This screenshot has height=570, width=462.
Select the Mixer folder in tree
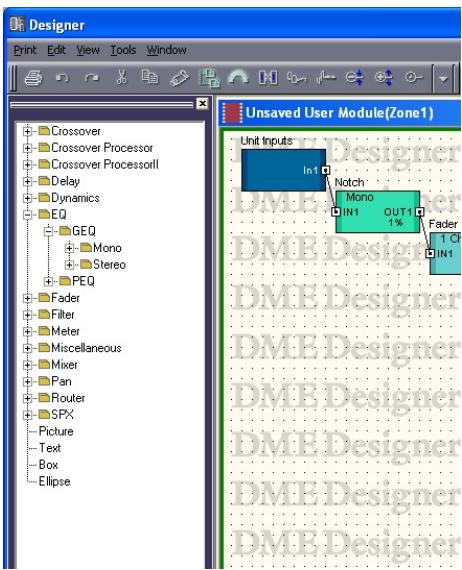coord(64,365)
